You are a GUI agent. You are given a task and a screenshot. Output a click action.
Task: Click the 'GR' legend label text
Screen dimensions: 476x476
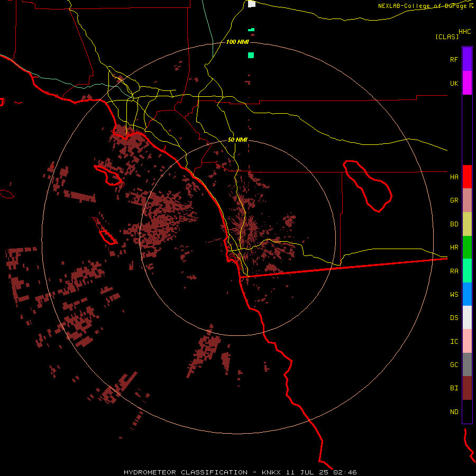pos(454,200)
